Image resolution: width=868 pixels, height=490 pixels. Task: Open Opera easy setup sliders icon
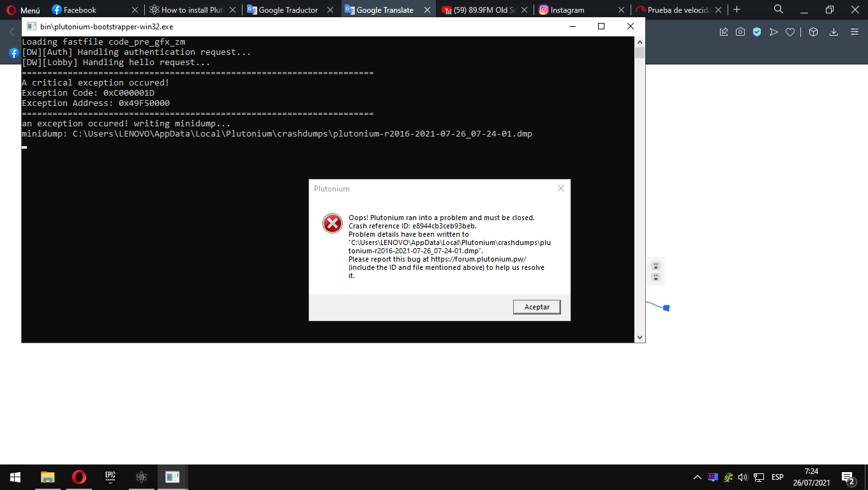pos(855,32)
